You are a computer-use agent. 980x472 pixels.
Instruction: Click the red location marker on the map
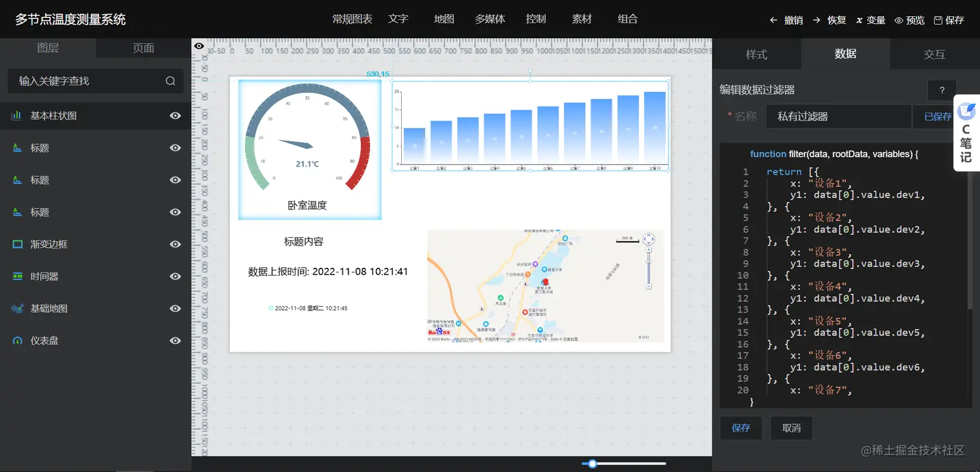click(x=545, y=282)
